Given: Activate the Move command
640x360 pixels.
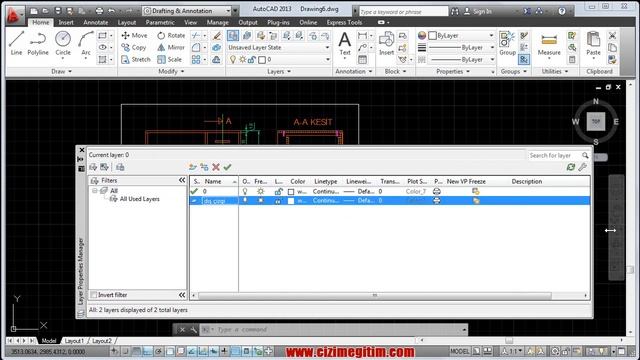Looking at the screenshot, I should [134, 36].
